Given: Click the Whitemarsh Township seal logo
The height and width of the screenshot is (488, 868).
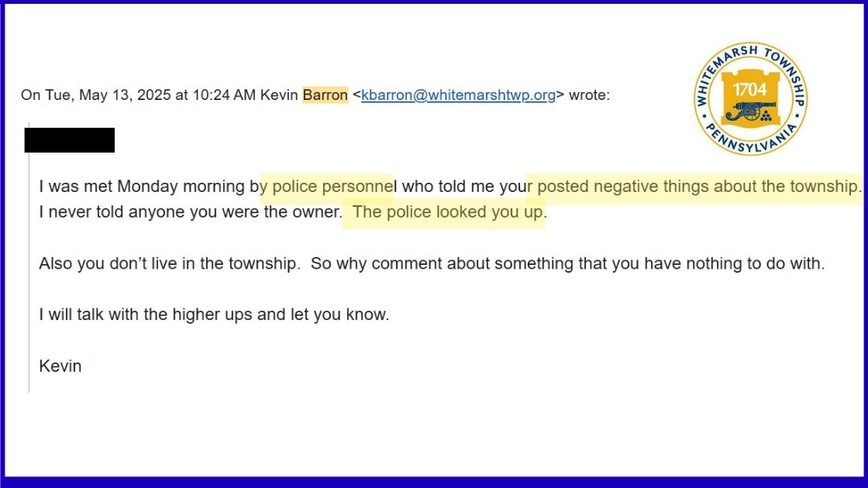Looking at the screenshot, I should tap(750, 98).
